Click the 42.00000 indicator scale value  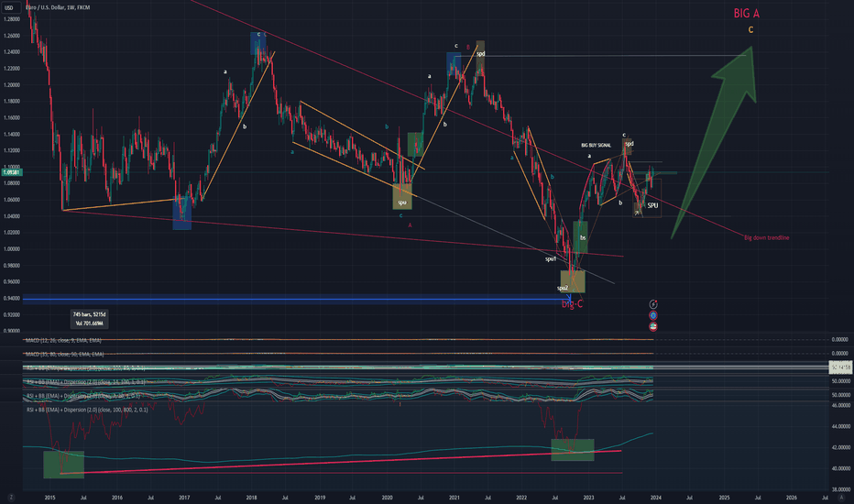click(841, 447)
